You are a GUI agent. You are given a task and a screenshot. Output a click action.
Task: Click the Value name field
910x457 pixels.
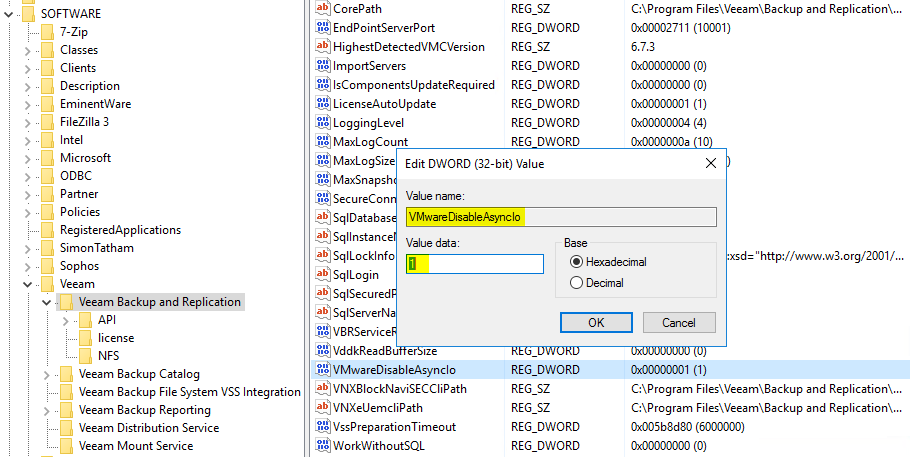tap(561, 217)
